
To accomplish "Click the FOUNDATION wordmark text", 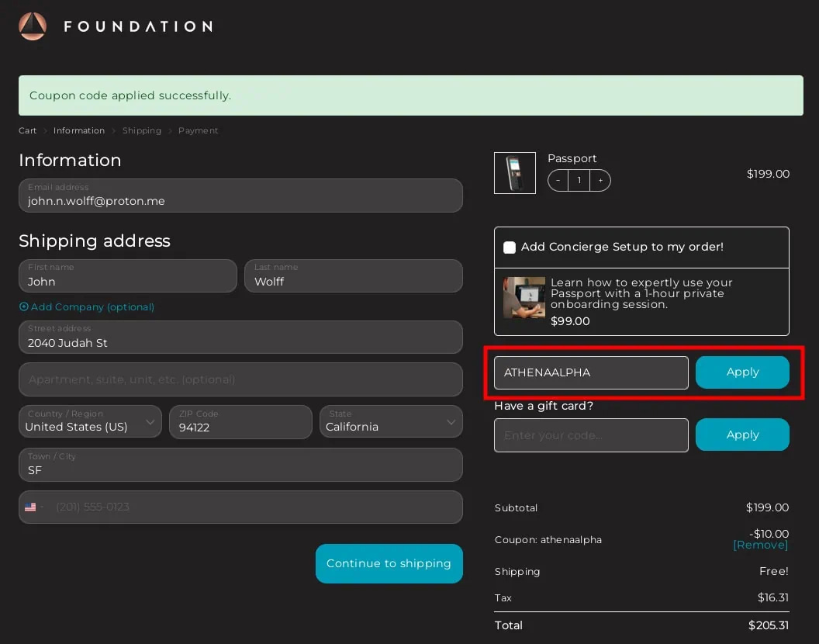I will (x=138, y=26).
